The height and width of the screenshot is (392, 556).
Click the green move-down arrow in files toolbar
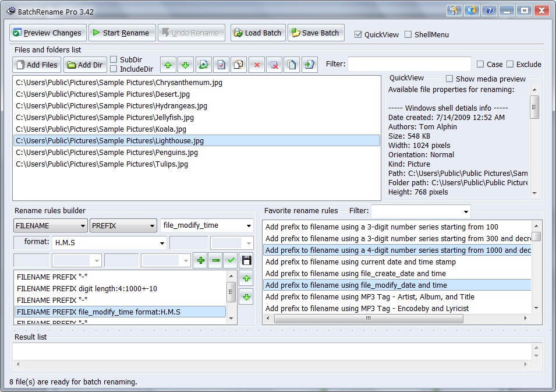[186, 65]
